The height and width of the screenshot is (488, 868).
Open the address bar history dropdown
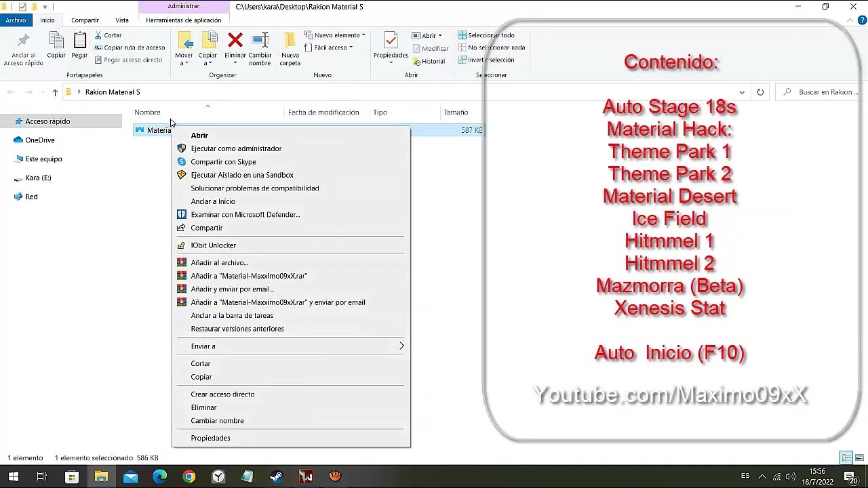742,92
